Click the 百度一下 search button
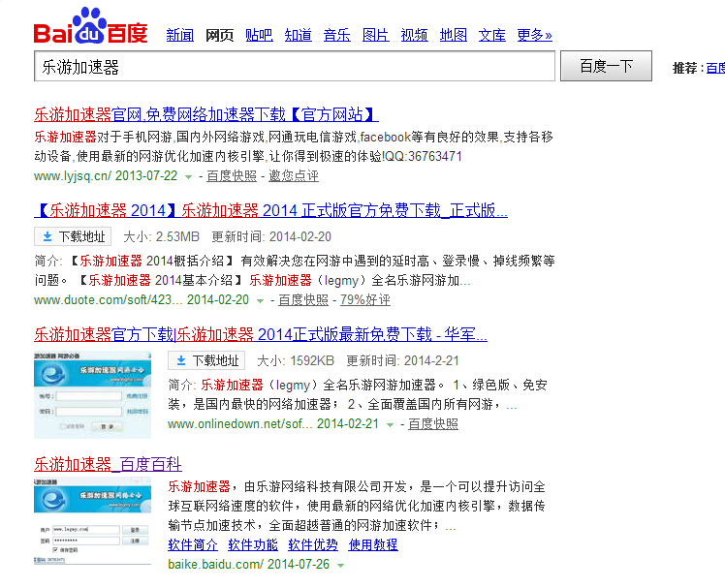 tap(606, 66)
